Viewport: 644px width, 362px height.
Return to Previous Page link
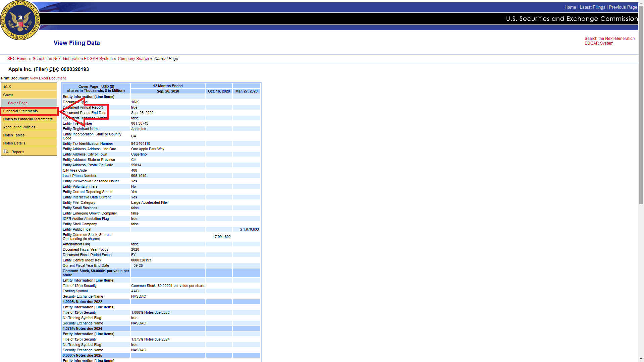tap(623, 7)
